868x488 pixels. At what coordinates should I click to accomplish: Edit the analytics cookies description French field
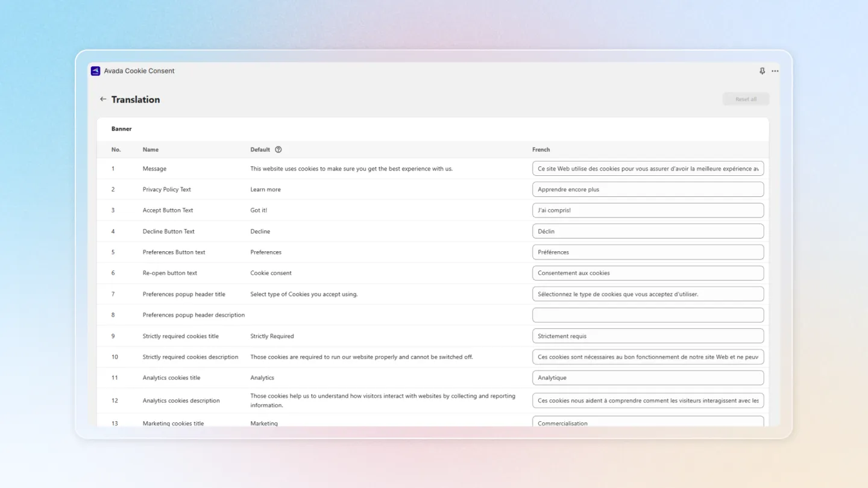pyautogui.click(x=648, y=401)
